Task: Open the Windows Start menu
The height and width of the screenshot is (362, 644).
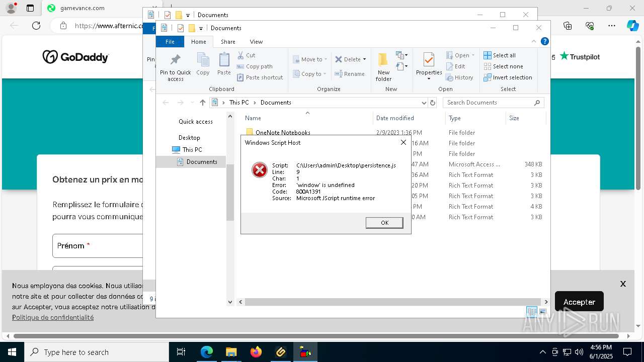Action: pyautogui.click(x=12, y=352)
